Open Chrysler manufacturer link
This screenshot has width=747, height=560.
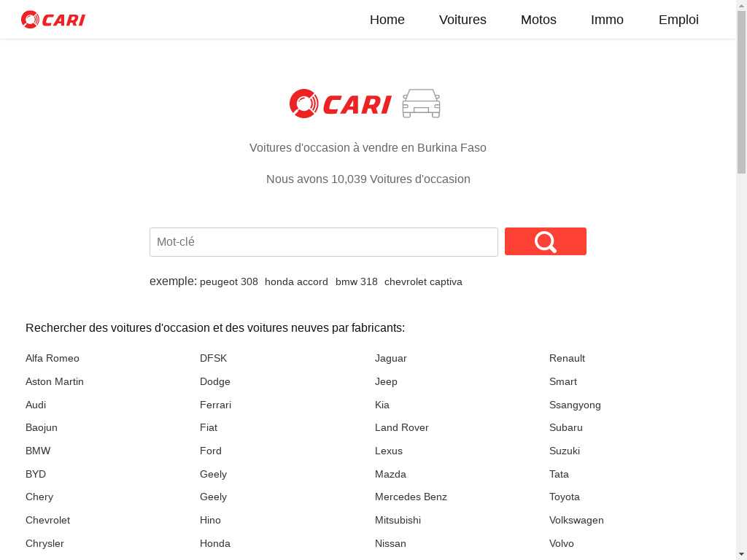pos(44,543)
